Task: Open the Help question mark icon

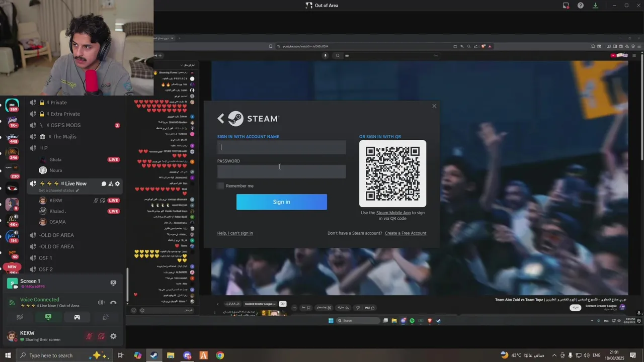Action: [581, 6]
